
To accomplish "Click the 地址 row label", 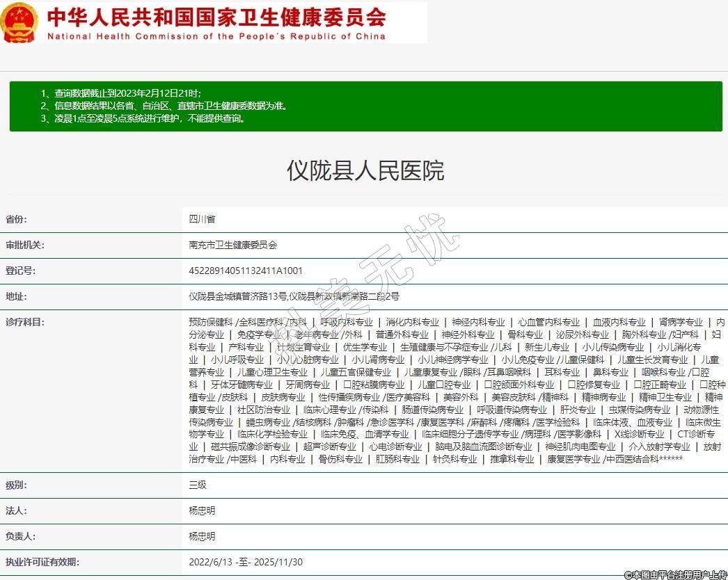I will tap(16, 296).
